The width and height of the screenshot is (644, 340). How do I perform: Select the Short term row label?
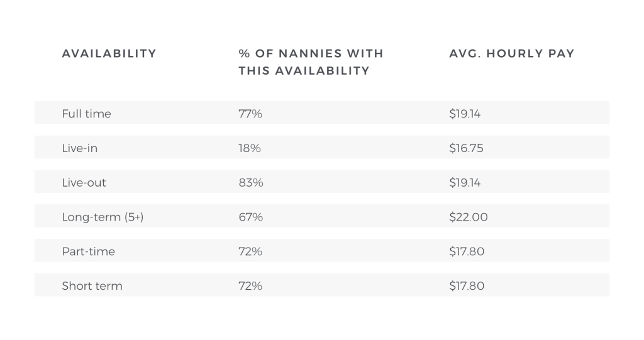pyautogui.click(x=92, y=286)
